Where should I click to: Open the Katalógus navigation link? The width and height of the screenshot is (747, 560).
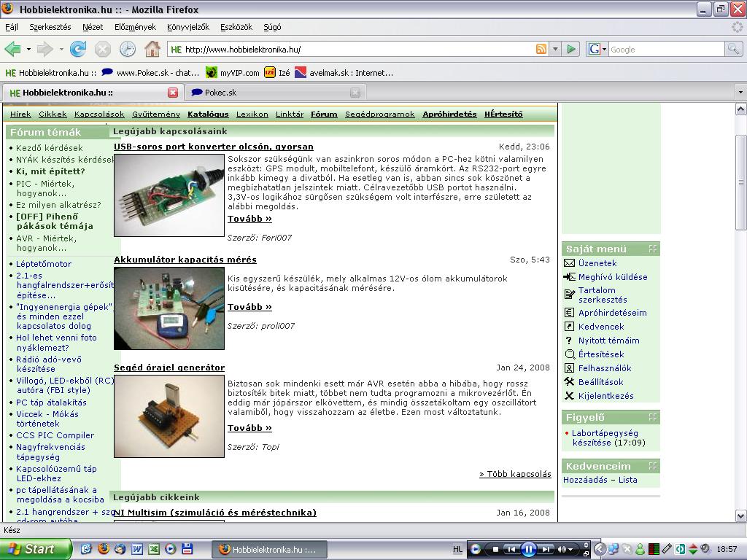click(208, 114)
